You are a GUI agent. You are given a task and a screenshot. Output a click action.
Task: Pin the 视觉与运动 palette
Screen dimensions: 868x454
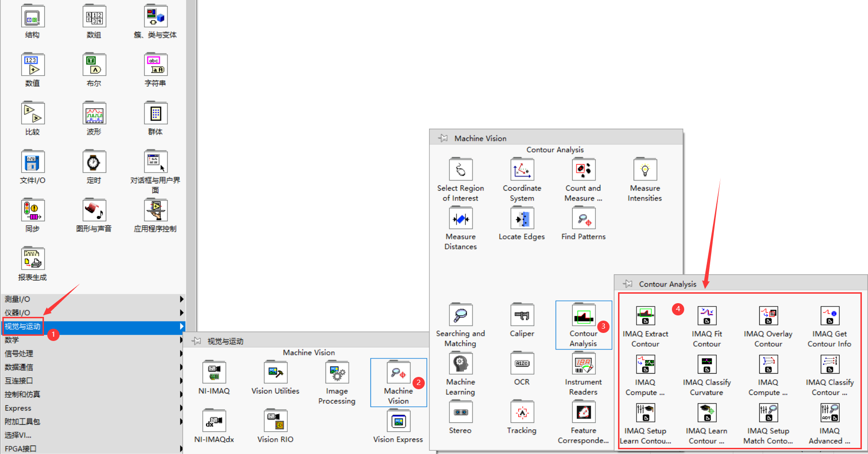point(196,341)
